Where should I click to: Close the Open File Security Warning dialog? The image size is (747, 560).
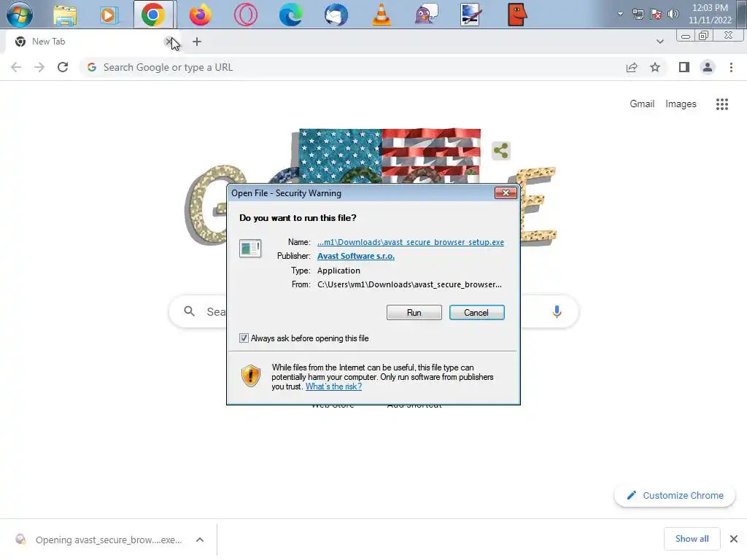(506, 192)
